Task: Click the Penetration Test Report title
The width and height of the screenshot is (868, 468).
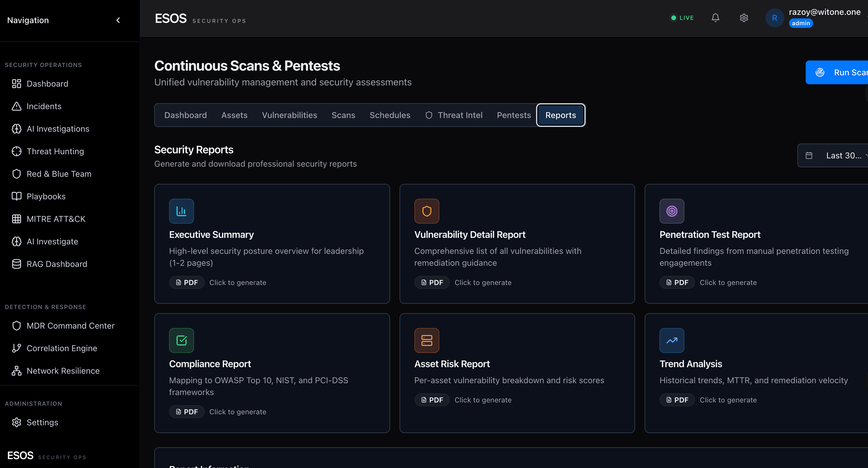Action: (710, 235)
